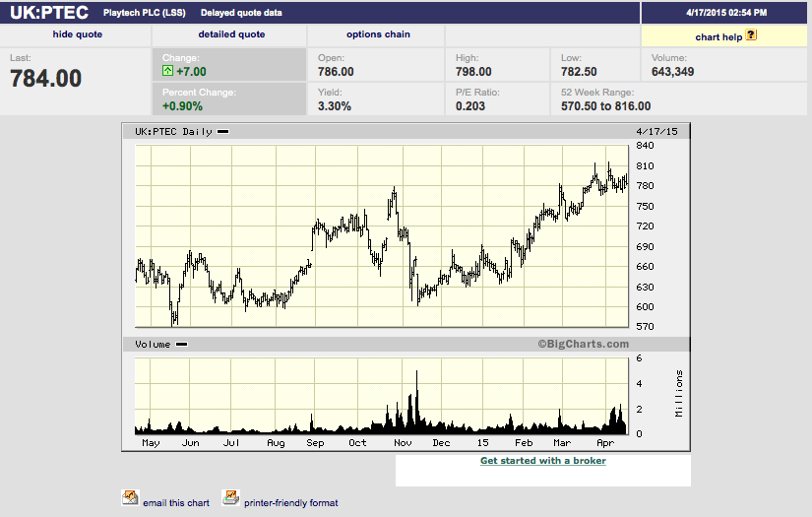The image size is (812, 517).
Task: Open the chart help link
Action: tap(718, 36)
